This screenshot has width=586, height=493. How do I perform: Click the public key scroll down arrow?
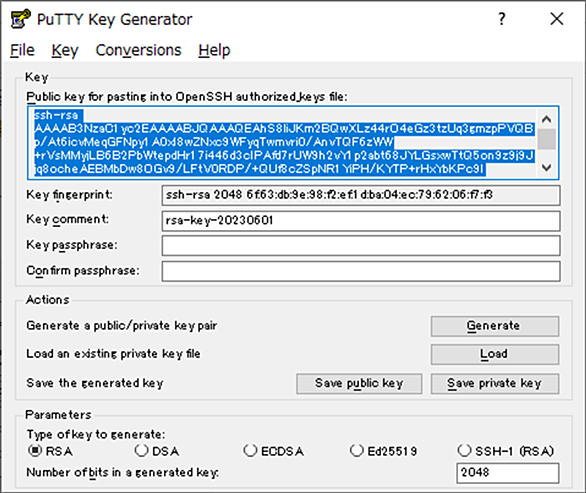[546, 167]
